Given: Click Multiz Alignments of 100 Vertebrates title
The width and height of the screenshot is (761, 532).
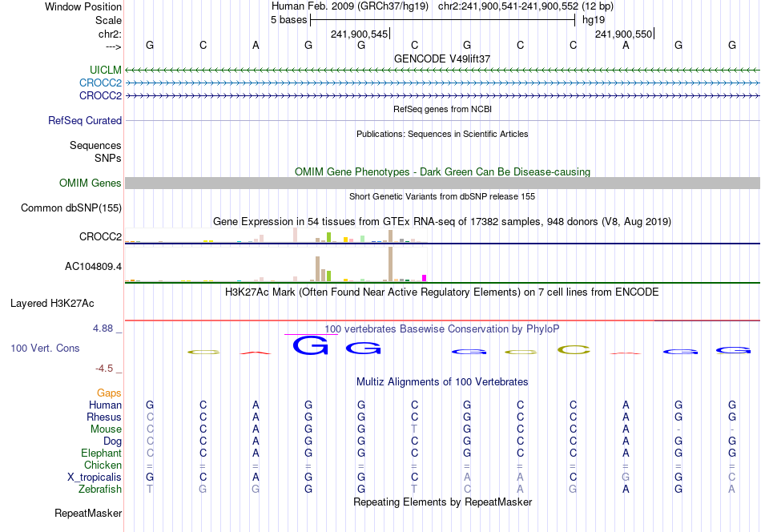Looking at the screenshot, I should (442, 382).
